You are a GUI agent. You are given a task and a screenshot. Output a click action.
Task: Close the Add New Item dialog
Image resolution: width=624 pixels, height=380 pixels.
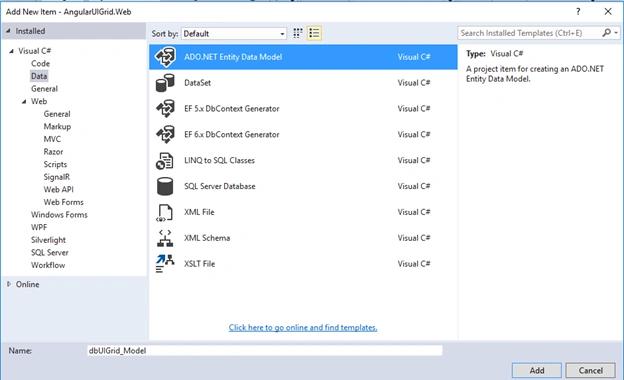point(608,12)
